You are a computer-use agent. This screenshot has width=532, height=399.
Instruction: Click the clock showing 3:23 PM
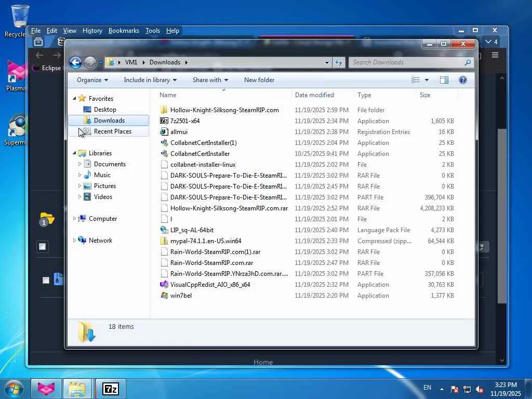pyautogui.click(x=506, y=385)
